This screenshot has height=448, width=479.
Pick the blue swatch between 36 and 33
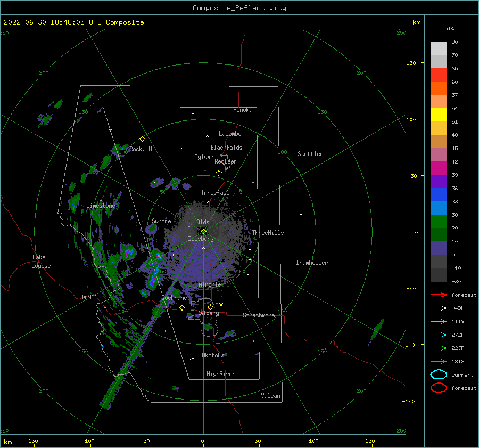(x=439, y=194)
